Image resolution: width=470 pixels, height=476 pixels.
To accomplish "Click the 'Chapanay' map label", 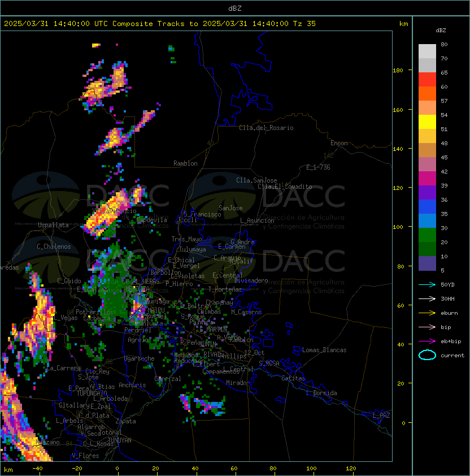I will (219, 302).
